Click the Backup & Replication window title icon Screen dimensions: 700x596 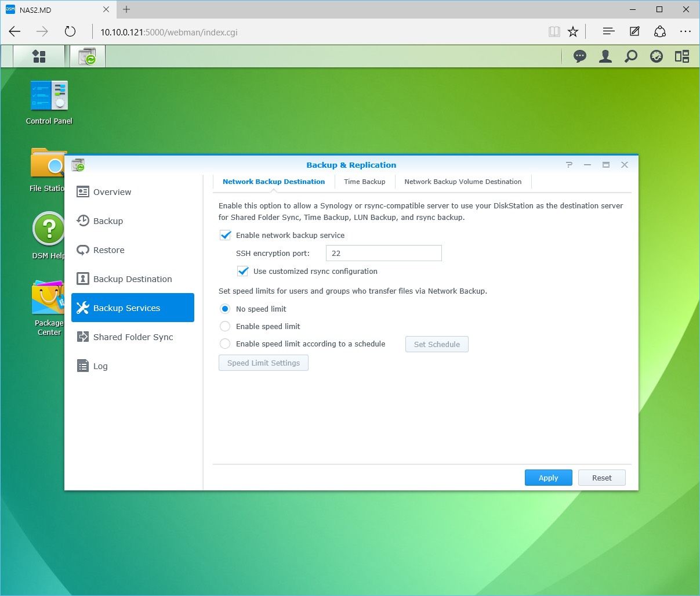(x=78, y=165)
